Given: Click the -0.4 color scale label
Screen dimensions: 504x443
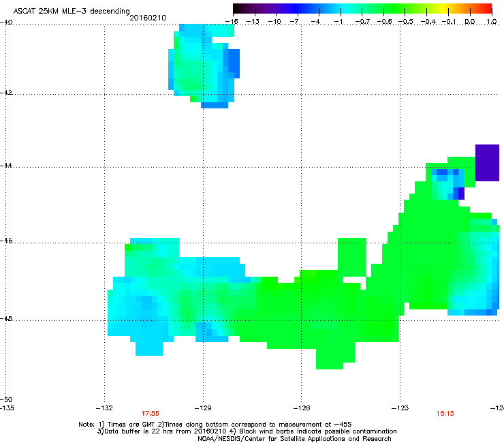Looking at the screenshot, I should click(427, 22).
